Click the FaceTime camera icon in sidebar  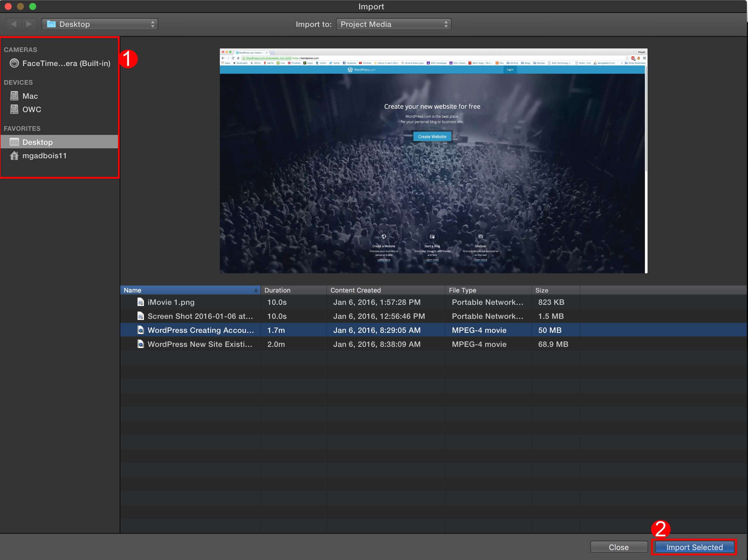click(x=14, y=63)
